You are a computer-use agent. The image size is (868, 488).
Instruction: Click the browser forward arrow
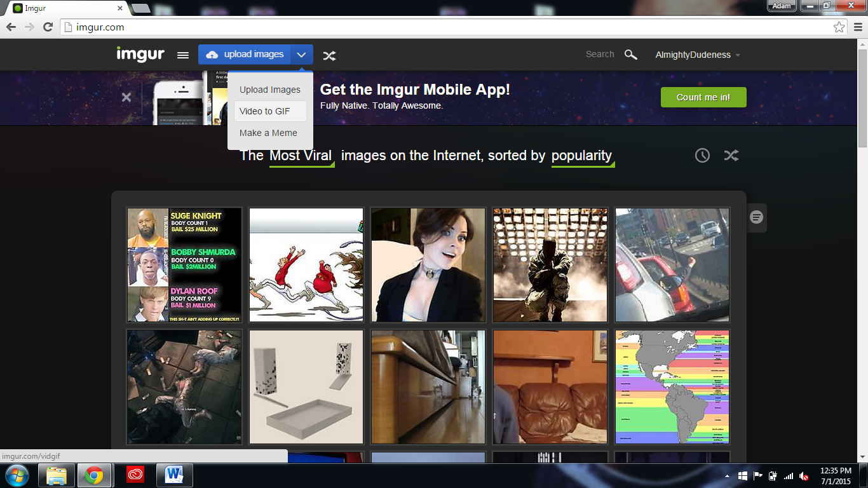click(x=29, y=27)
